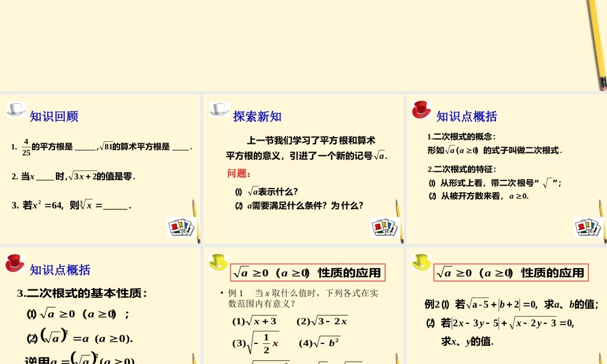Viewport: 607px width, 364px height.
Task: Click white hat icon beside 探索新知
Action: (x=220, y=109)
